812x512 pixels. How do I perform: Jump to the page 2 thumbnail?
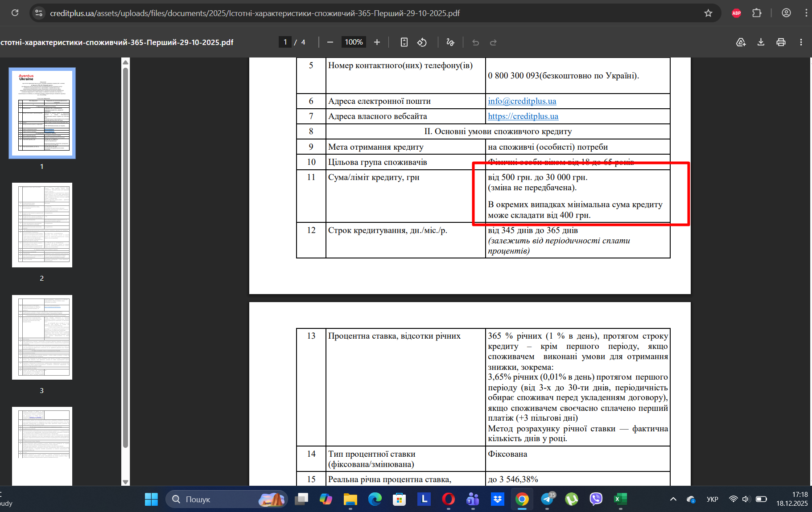[42, 225]
